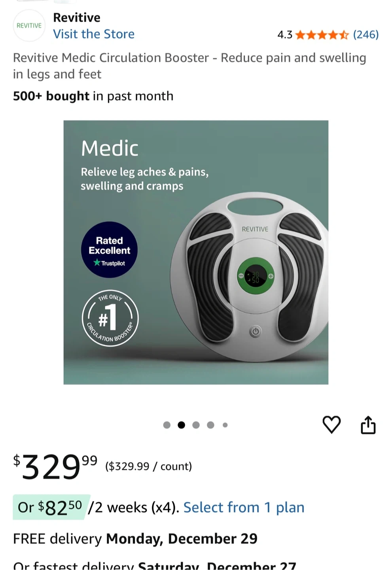
Task: Open the Medic product image
Action: (x=196, y=252)
